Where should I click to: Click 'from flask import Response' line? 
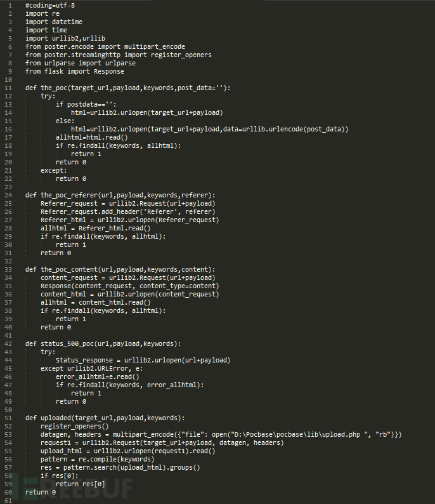[x=75, y=72]
